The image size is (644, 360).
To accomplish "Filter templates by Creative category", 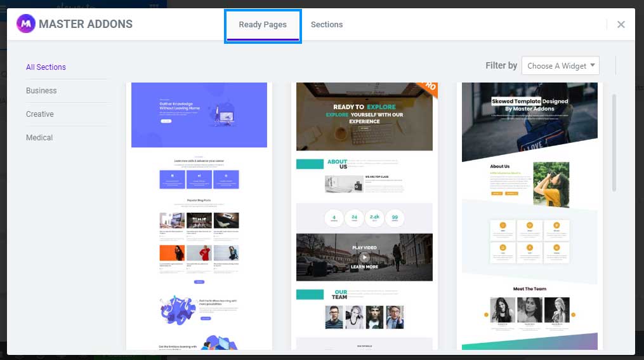I will [40, 114].
